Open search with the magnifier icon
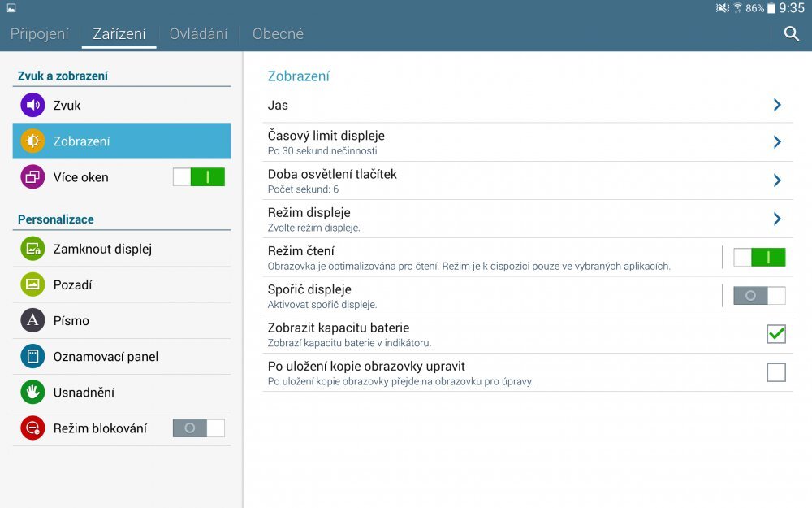812x508 pixels. pos(792,34)
